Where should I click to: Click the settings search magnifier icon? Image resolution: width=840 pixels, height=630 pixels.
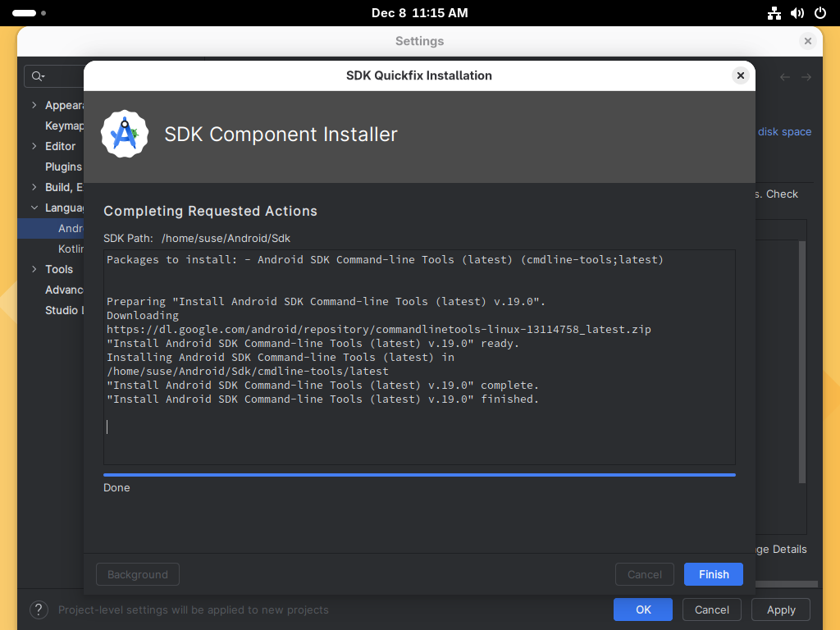[38, 76]
